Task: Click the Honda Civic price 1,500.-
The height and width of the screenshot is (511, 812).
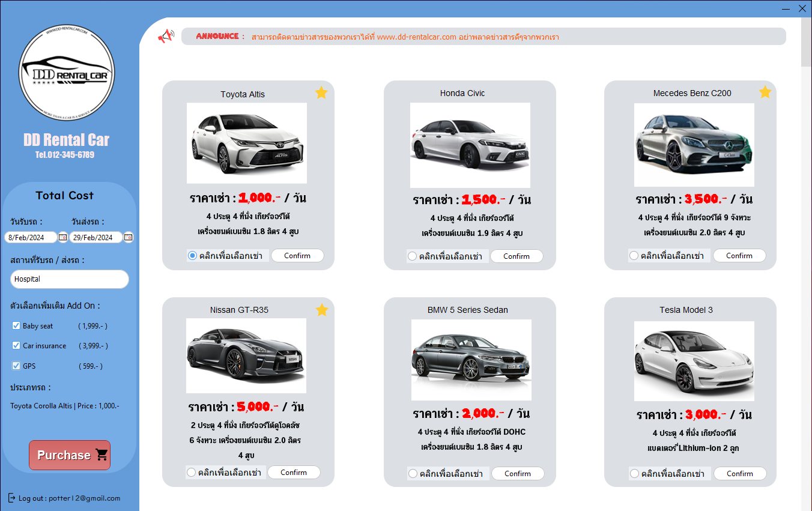Action: (483, 199)
